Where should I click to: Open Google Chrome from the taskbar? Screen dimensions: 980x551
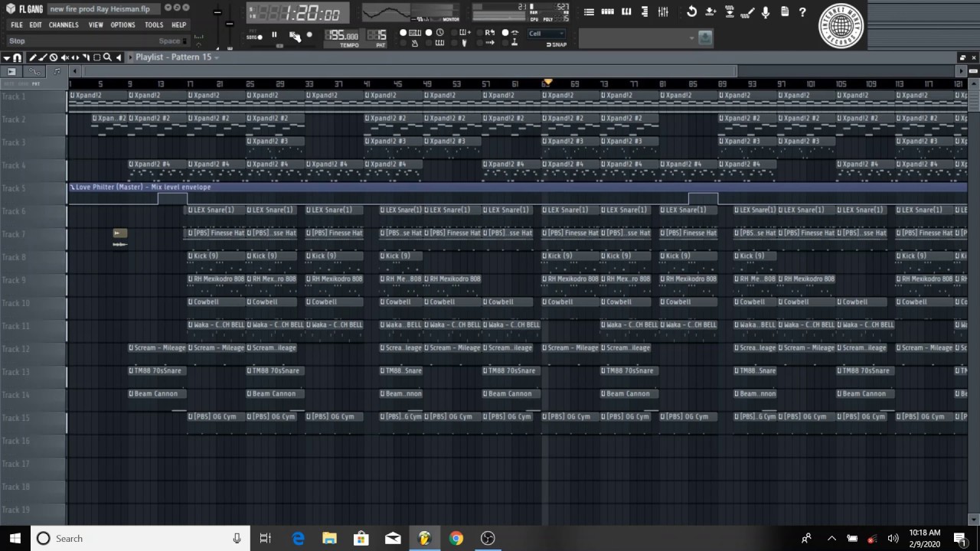point(456,538)
